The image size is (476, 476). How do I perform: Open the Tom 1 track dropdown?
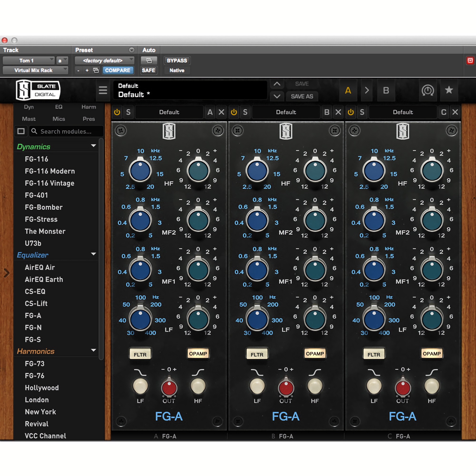coord(28,60)
